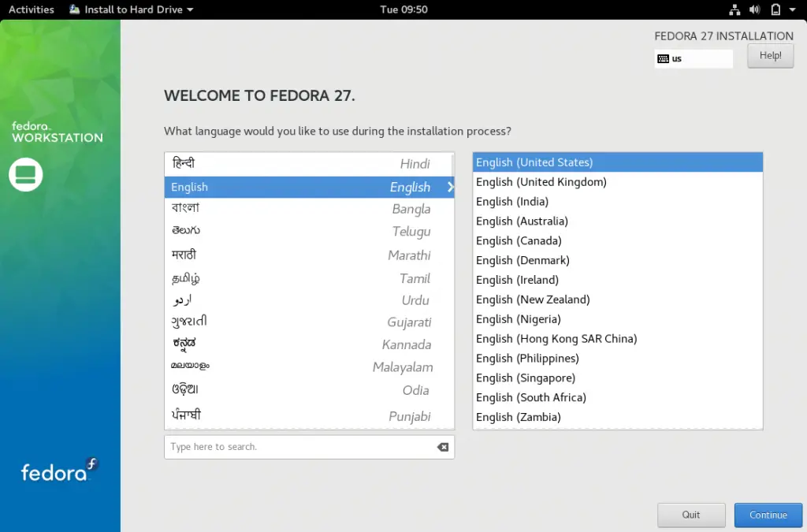Open the network status icon
Viewport: 807px width, 532px height.
click(x=734, y=9)
